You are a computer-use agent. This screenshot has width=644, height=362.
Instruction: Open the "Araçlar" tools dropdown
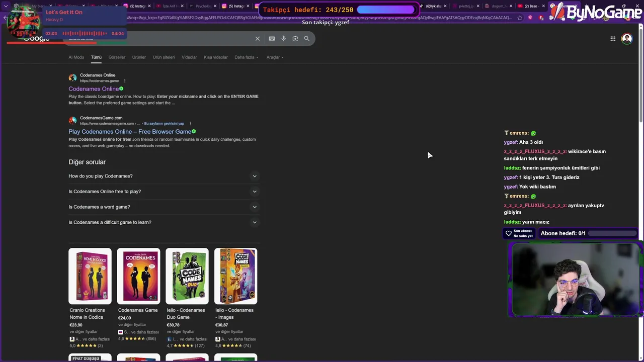click(275, 57)
